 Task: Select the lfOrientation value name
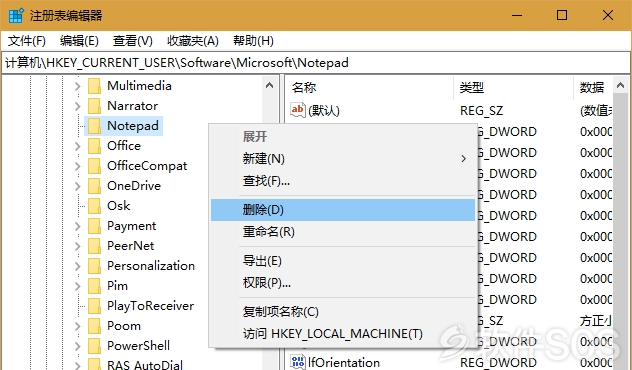pos(344,362)
